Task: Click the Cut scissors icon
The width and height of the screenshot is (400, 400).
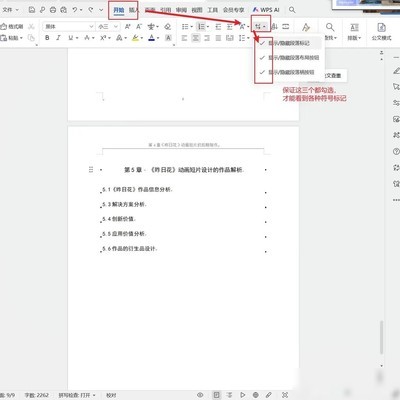Action: coord(31,26)
